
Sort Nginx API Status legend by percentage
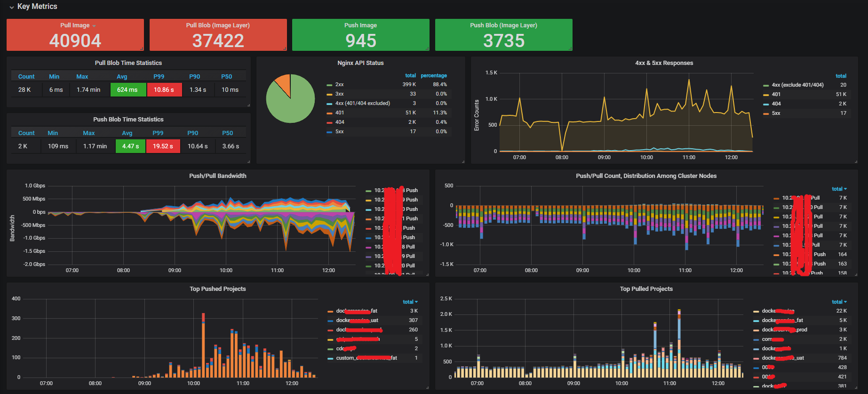point(433,75)
